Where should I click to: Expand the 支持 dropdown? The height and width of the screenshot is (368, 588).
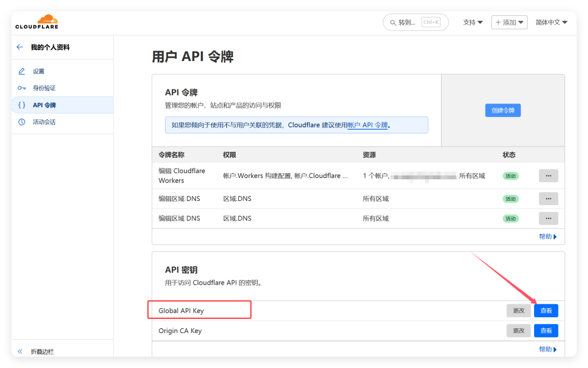click(x=473, y=22)
